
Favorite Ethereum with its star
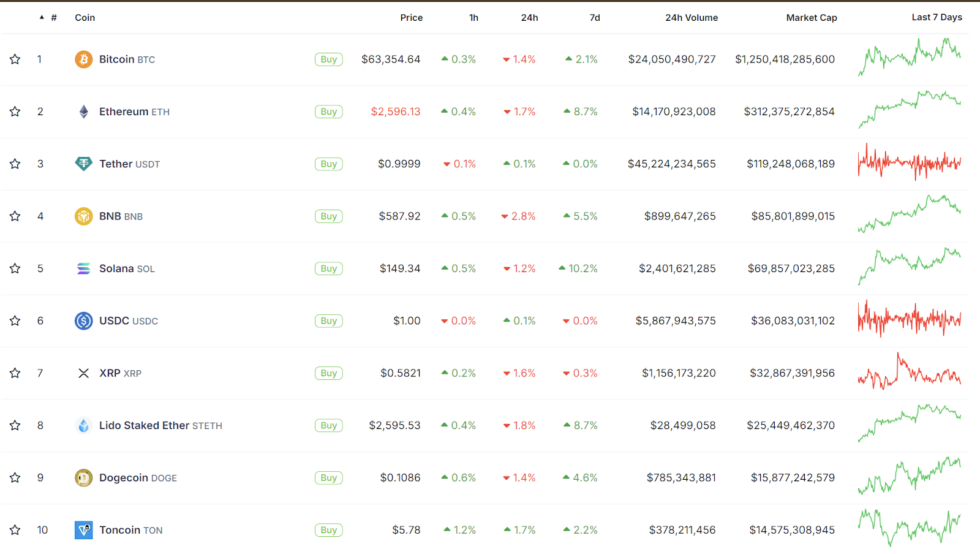15,112
